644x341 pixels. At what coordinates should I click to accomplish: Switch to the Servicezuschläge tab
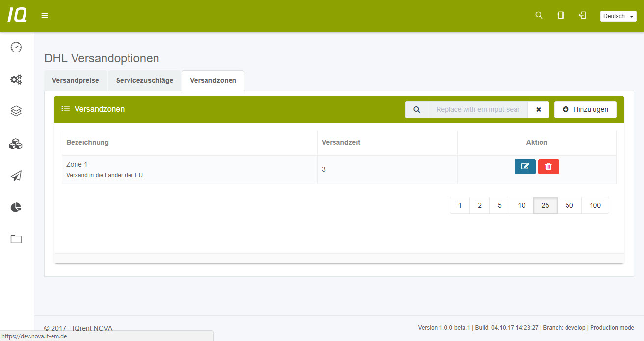point(145,81)
